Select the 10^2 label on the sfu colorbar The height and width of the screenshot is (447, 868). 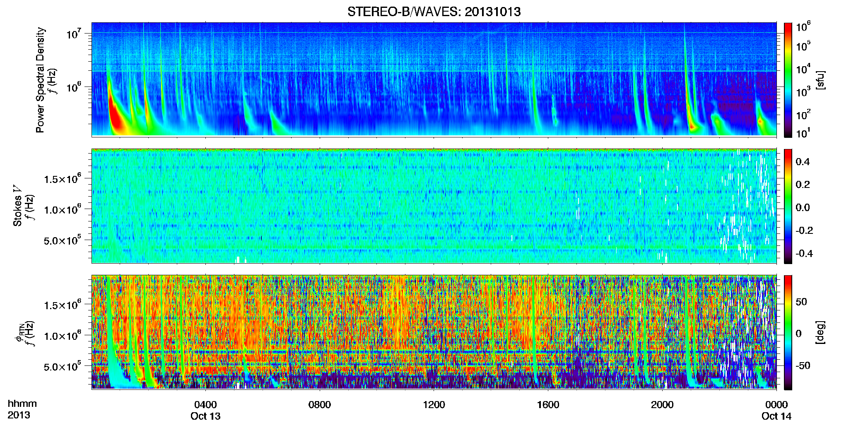coord(803,114)
